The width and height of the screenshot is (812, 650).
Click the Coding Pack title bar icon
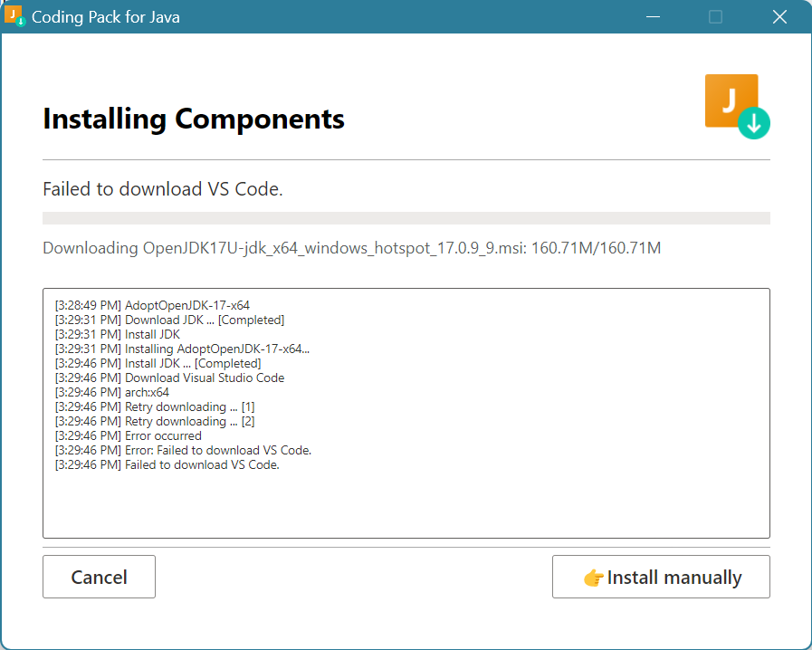[x=14, y=16]
